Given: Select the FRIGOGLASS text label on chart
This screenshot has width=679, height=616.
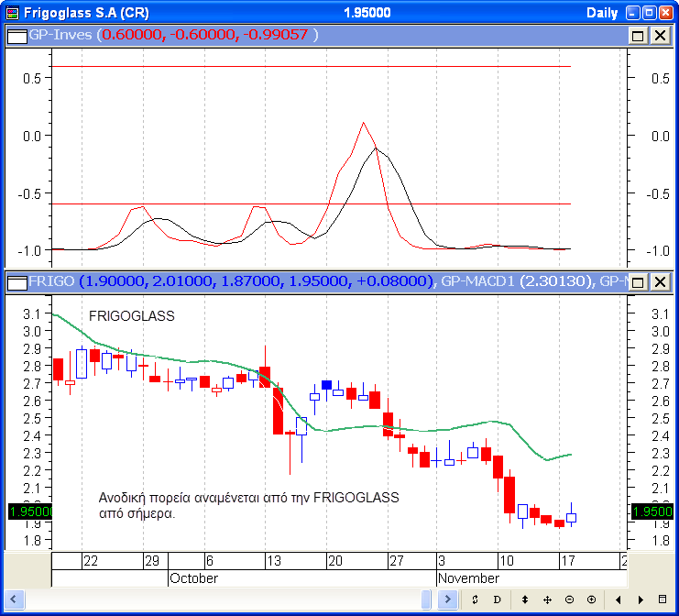Looking at the screenshot, I should click(x=131, y=316).
